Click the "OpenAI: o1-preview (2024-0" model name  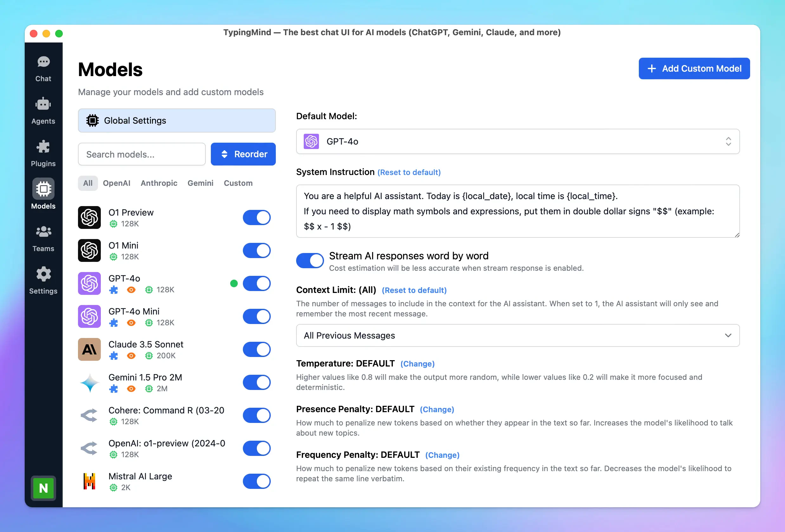[x=167, y=443]
